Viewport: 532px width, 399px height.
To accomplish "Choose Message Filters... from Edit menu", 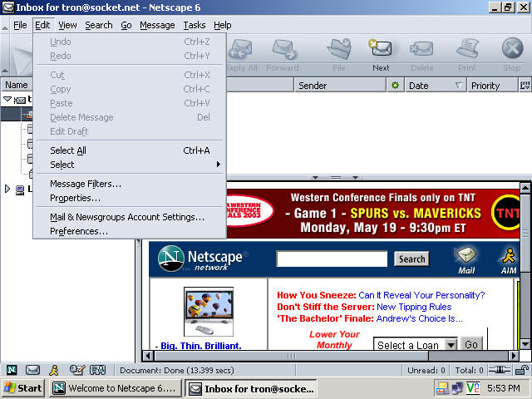I will 130,184.
